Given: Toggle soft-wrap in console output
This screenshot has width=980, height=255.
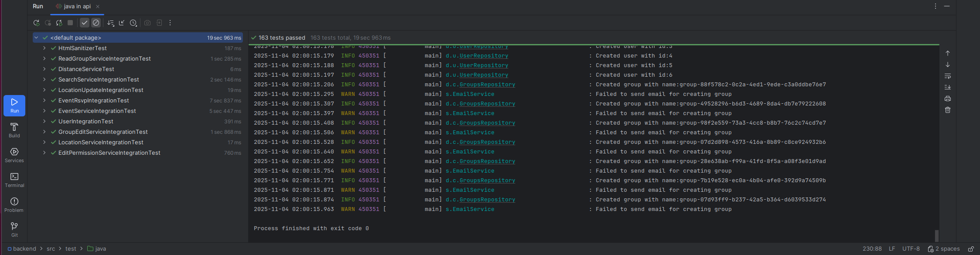Looking at the screenshot, I should click(x=948, y=76).
